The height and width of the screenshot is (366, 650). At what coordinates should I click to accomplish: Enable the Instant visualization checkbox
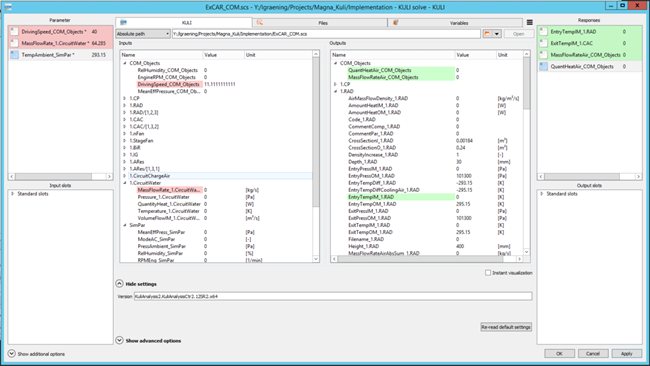[x=488, y=273]
